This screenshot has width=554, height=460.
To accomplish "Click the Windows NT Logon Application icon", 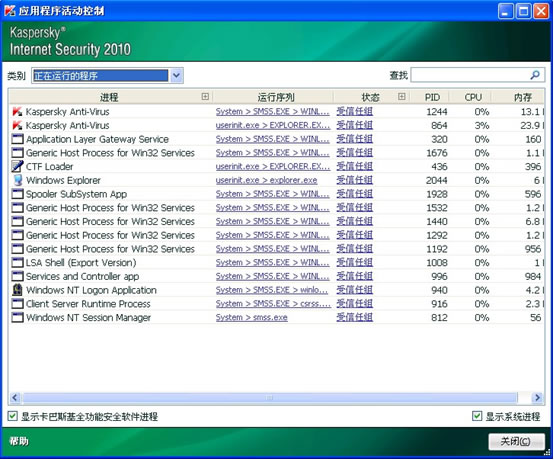I will tap(17, 290).
